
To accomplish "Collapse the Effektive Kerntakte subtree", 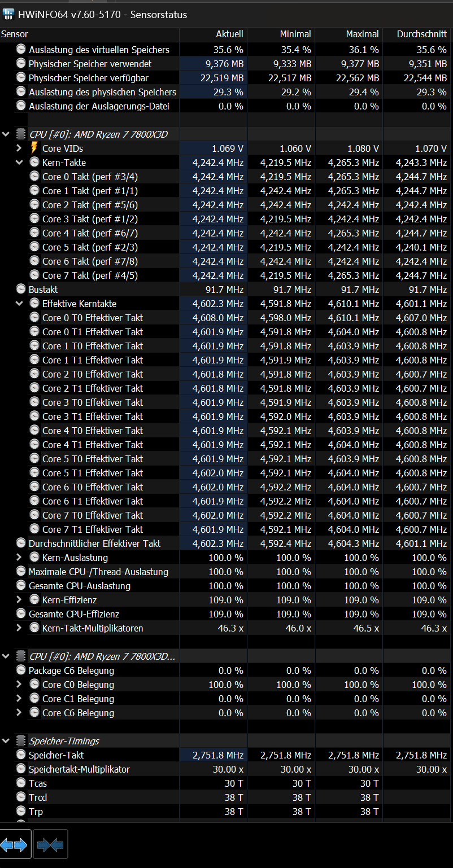I will [19, 304].
